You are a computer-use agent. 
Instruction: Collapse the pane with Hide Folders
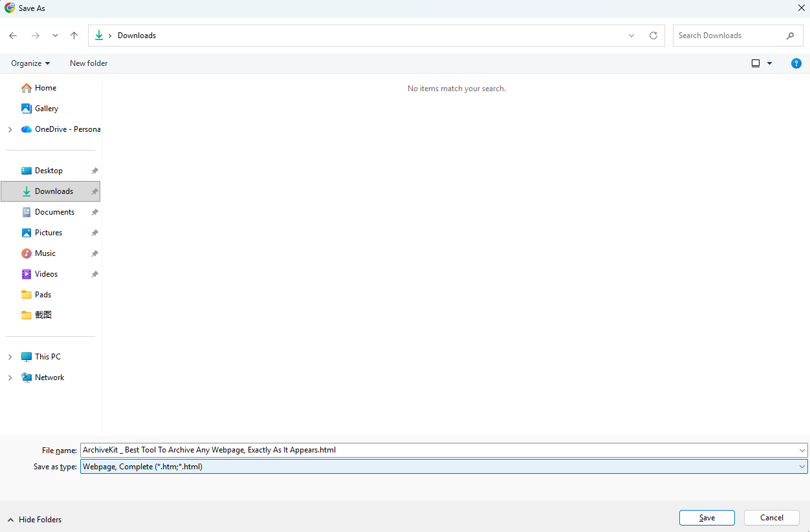tap(34, 520)
